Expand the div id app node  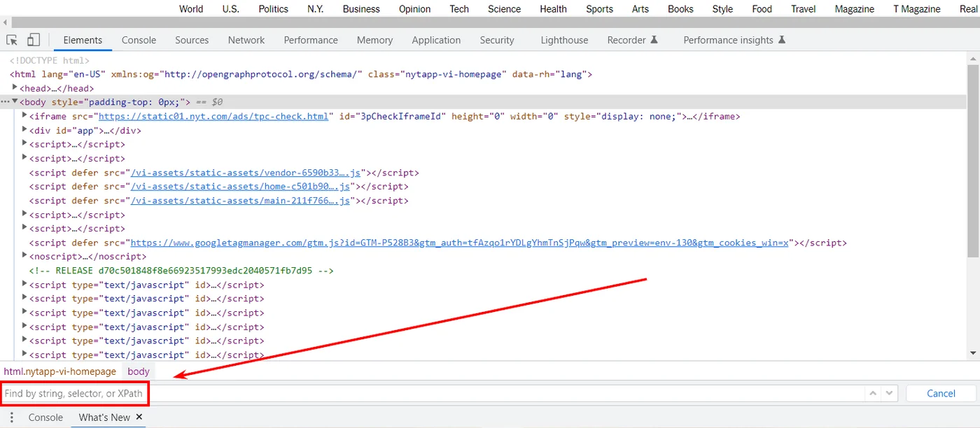25,129
